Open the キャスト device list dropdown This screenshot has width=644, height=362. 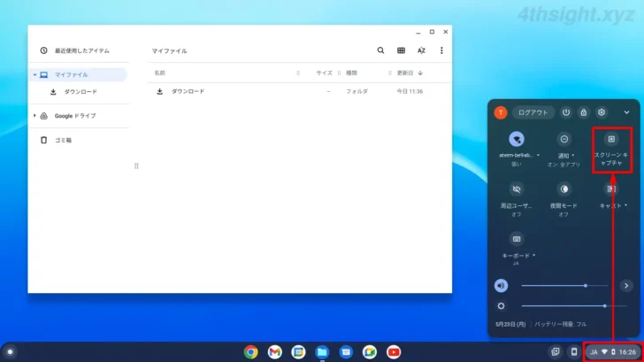tap(613, 206)
